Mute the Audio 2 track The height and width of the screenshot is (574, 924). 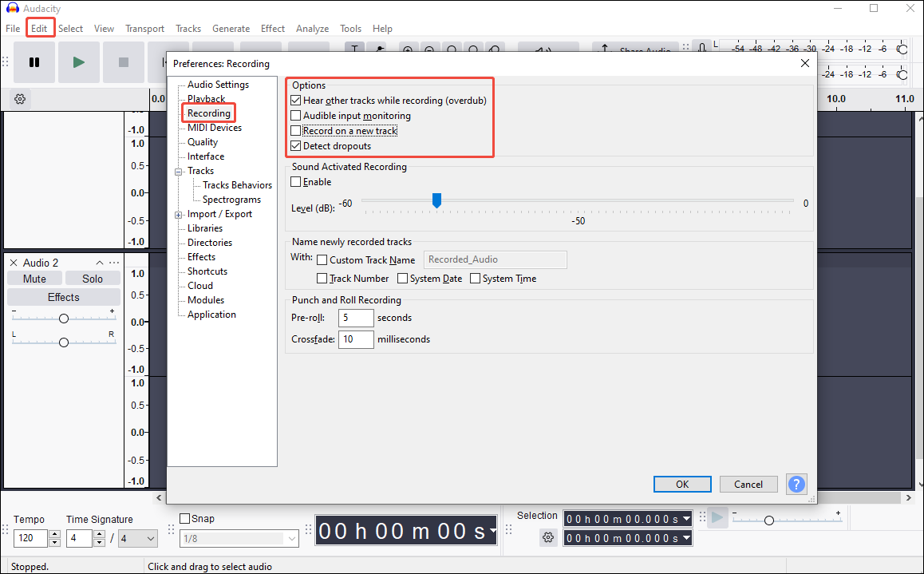pyautogui.click(x=34, y=278)
